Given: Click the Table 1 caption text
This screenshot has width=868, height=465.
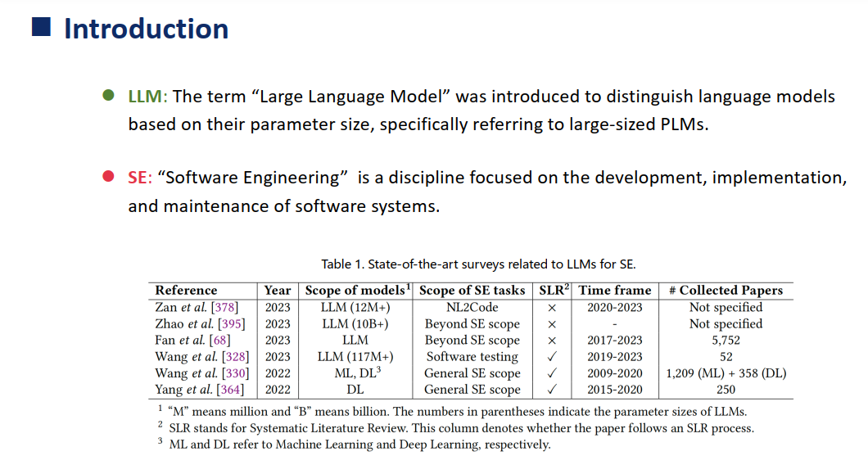Looking at the screenshot, I should click(478, 264).
